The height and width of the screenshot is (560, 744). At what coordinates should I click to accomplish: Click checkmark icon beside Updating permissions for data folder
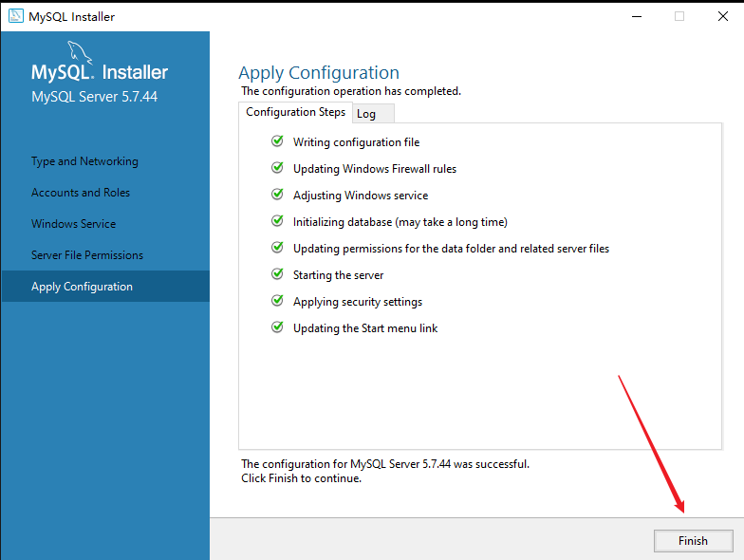coord(277,247)
